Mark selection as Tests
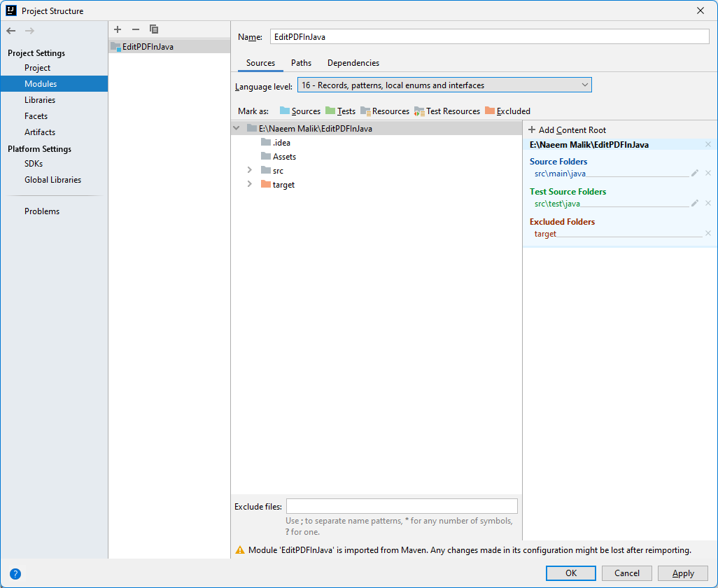The image size is (718, 588). click(x=342, y=111)
